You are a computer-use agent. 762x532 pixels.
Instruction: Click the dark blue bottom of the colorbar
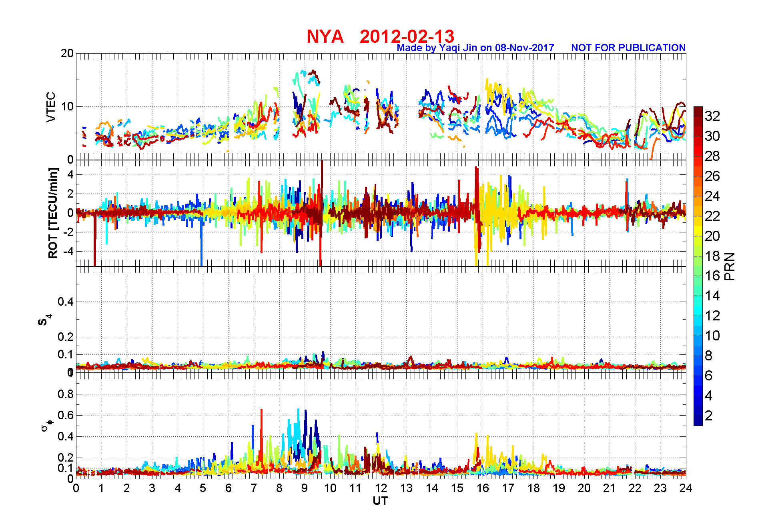click(698, 420)
